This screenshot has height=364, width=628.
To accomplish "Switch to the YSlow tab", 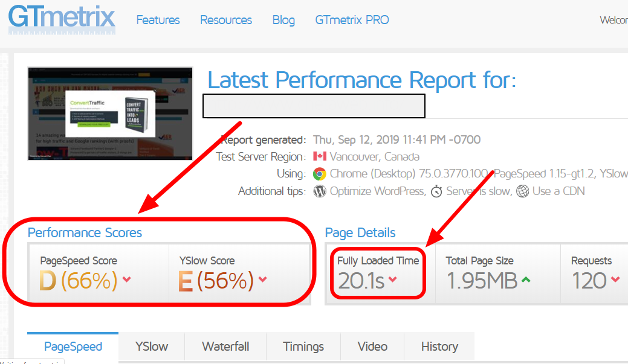I will [x=151, y=346].
